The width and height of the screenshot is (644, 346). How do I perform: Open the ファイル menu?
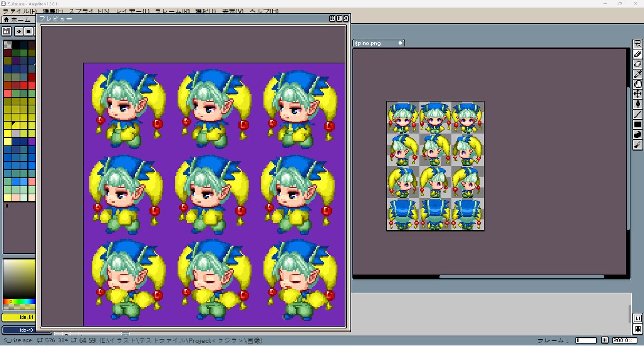coord(20,11)
